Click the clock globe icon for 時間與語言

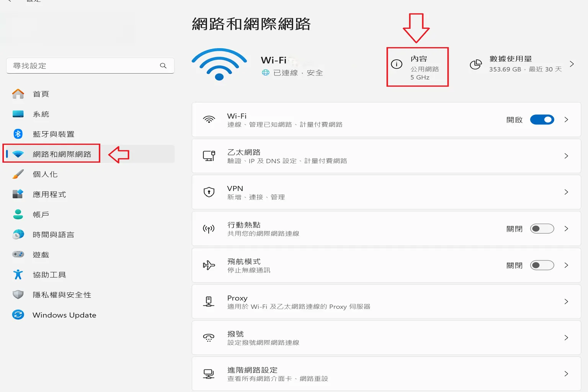coord(18,234)
